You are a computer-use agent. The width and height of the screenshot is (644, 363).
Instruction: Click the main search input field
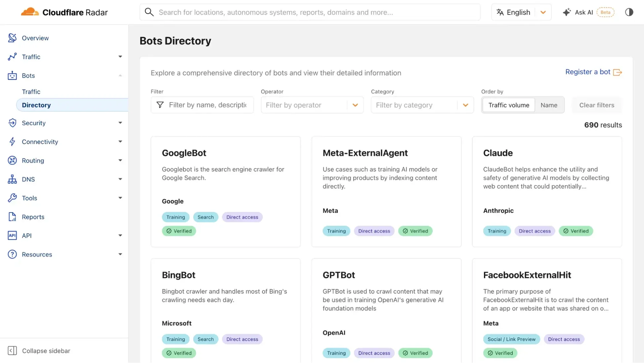(310, 12)
